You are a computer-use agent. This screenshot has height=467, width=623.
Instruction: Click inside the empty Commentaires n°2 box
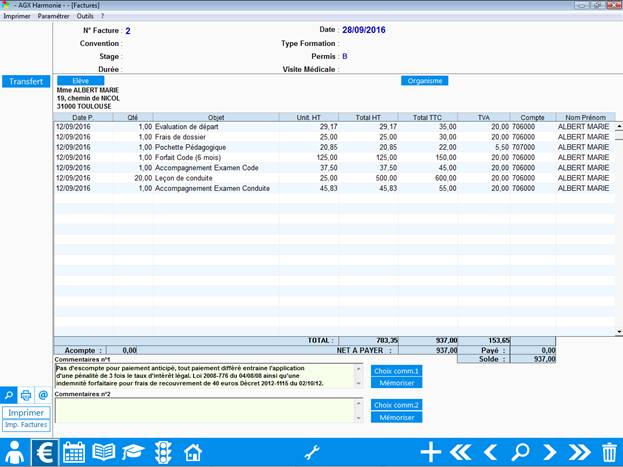click(x=205, y=411)
